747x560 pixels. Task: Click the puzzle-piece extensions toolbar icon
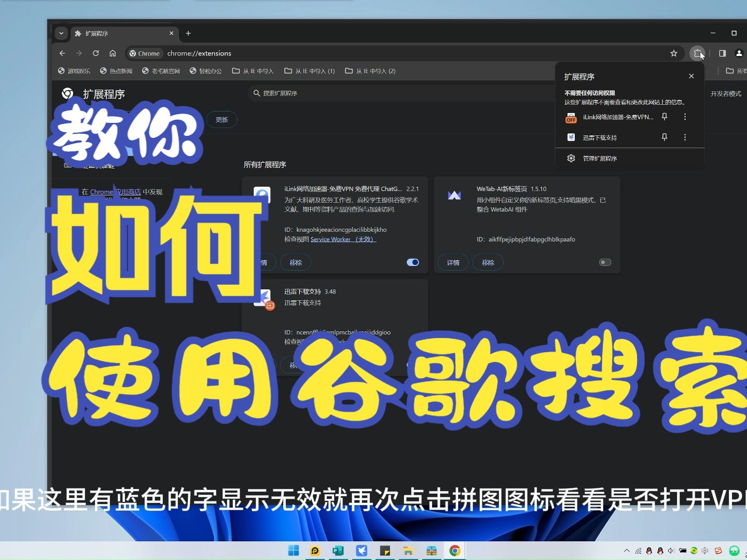pyautogui.click(x=698, y=53)
